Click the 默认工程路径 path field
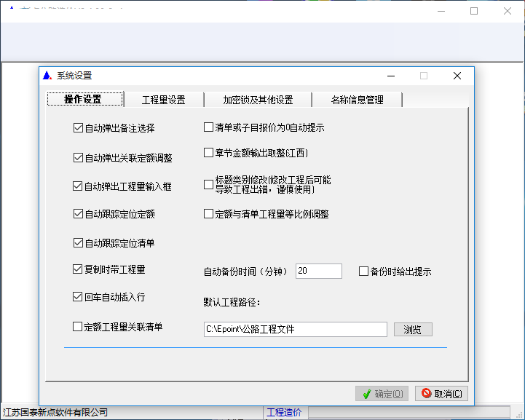Viewport: 525px width, 420px height. (296, 329)
